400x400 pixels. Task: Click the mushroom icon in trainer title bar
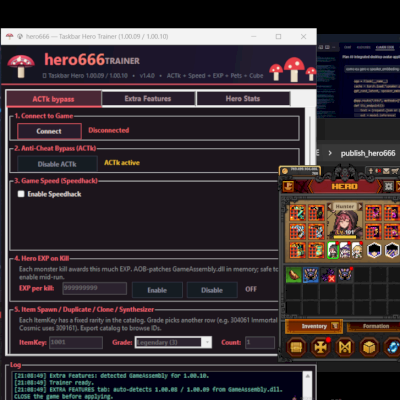10,36
